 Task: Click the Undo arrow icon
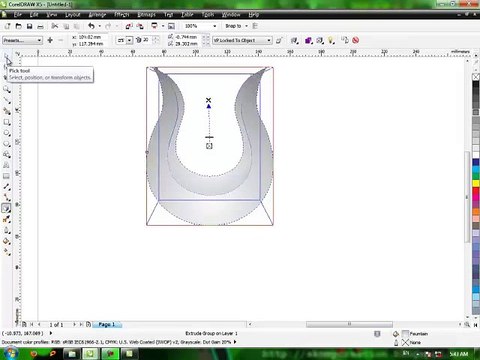pyautogui.click(x=91, y=26)
